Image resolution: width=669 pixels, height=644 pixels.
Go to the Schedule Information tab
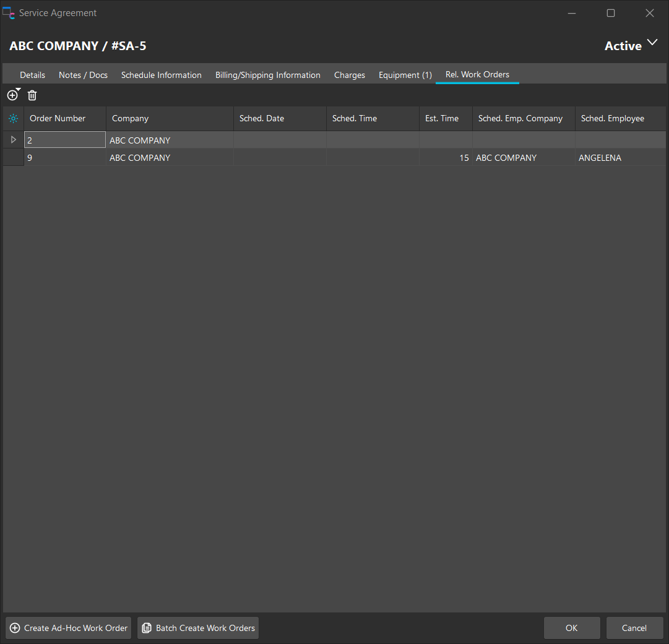point(161,75)
